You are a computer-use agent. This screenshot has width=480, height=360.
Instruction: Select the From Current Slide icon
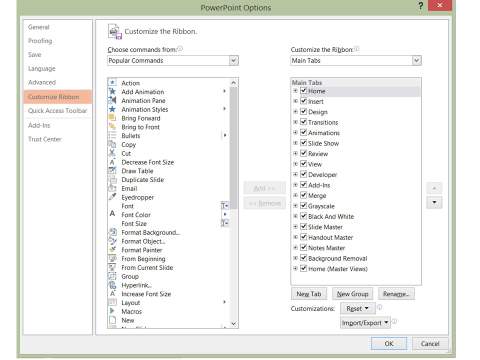click(x=112, y=267)
